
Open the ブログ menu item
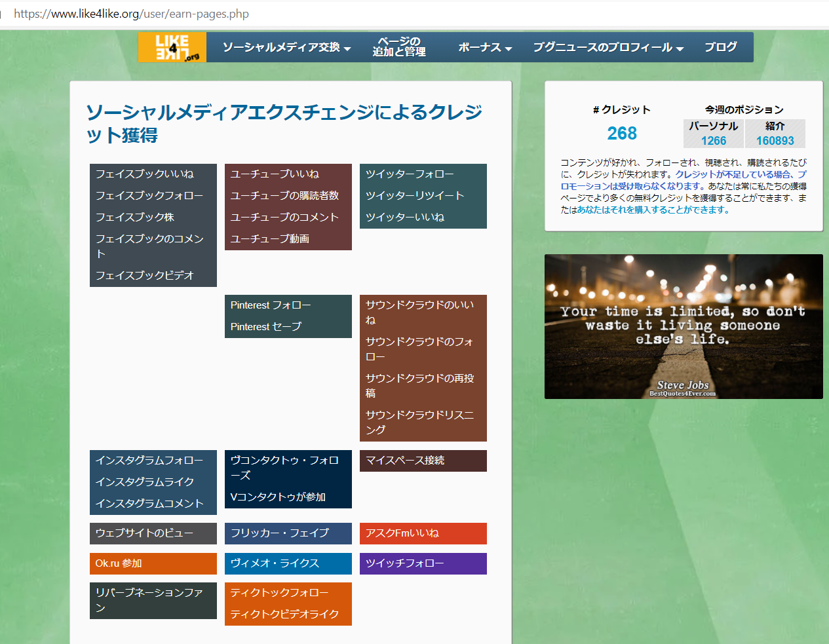point(721,47)
